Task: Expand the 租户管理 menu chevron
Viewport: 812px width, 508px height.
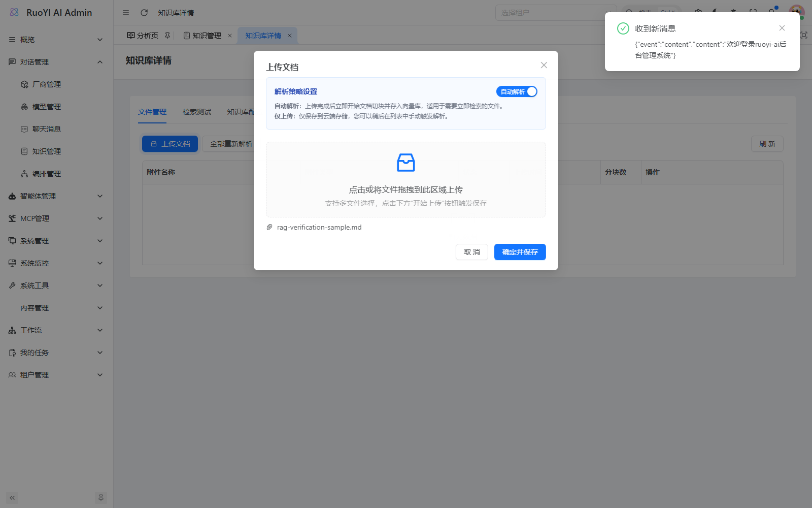Action: 100,375
